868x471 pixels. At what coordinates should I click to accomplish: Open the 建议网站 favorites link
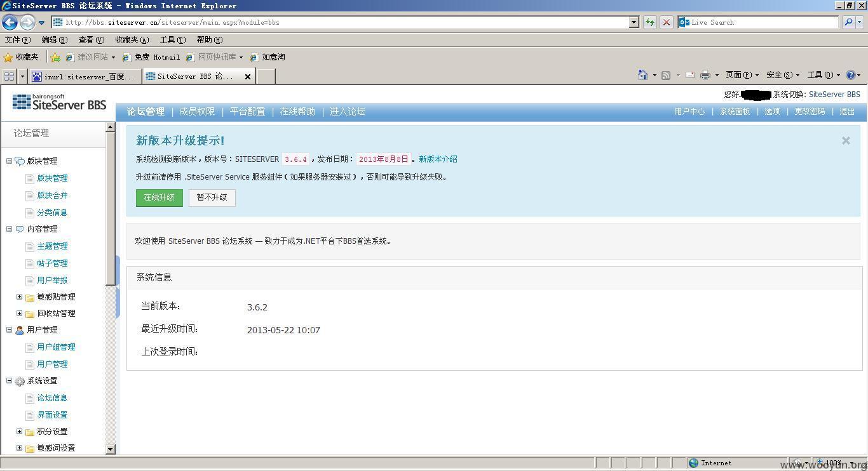90,57
